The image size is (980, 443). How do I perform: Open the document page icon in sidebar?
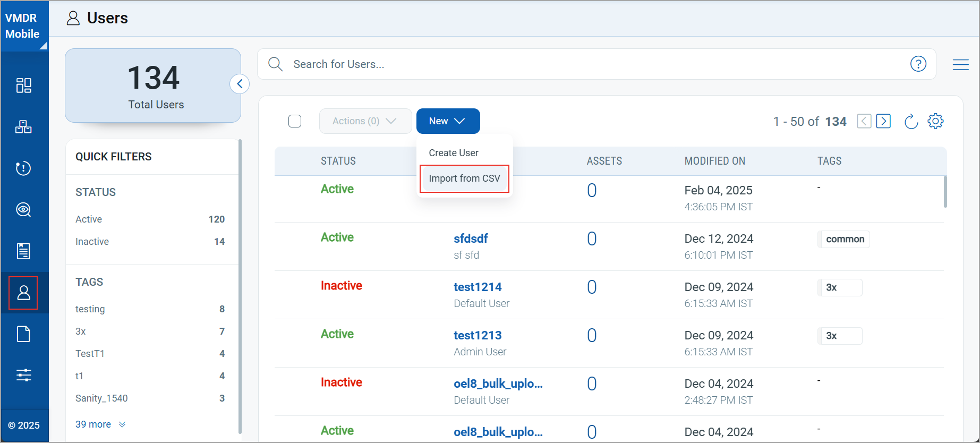[23, 334]
